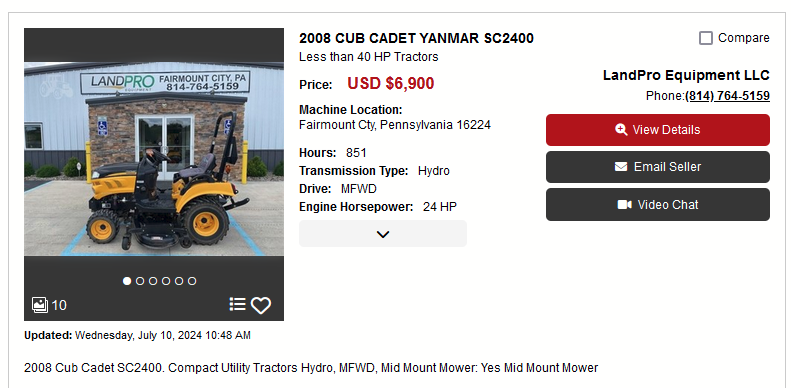Click the tractor listing photo
This screenshot has width=791, height=388.
154,159
